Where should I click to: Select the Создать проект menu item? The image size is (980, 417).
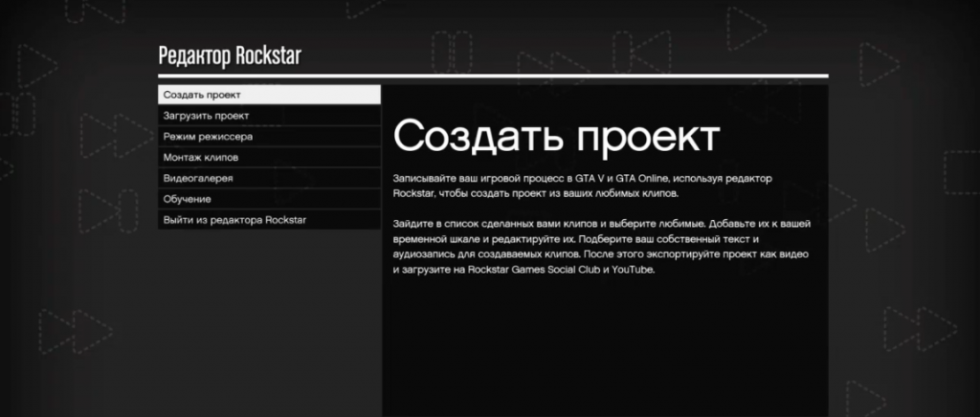269,95
